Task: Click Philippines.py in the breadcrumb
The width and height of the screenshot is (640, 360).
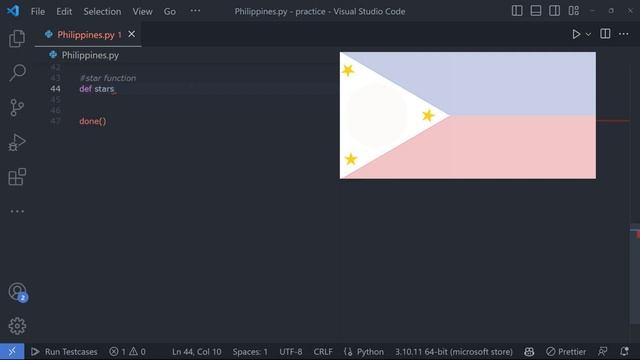Action: (90, 55)
